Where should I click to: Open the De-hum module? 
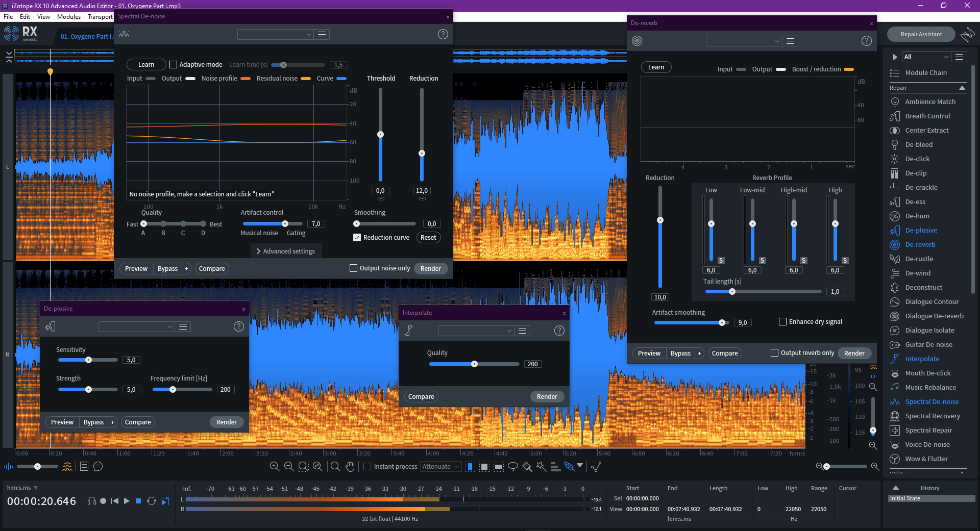click(917, 216)
